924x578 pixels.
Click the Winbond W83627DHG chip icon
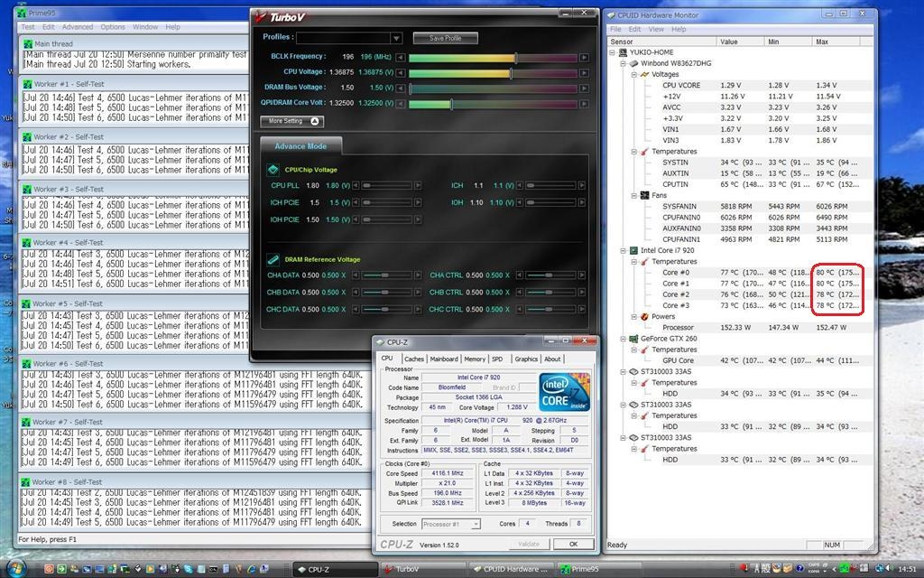(x=633, y=63)
